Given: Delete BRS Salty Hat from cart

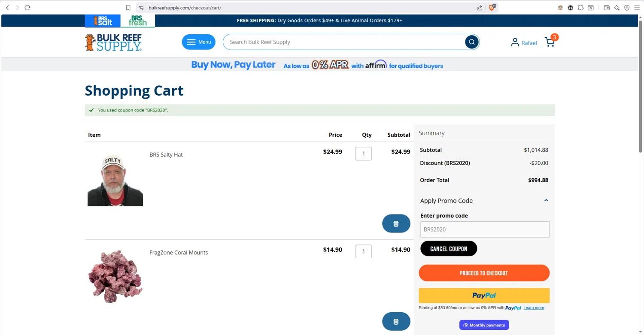Looking at the screenshot, I should pos(396,223).
